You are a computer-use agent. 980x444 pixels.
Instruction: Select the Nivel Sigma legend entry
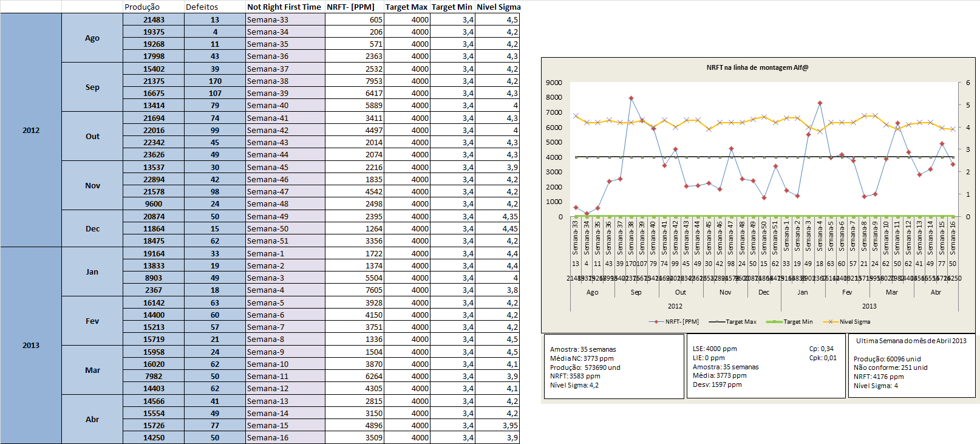tap(846, 321)
